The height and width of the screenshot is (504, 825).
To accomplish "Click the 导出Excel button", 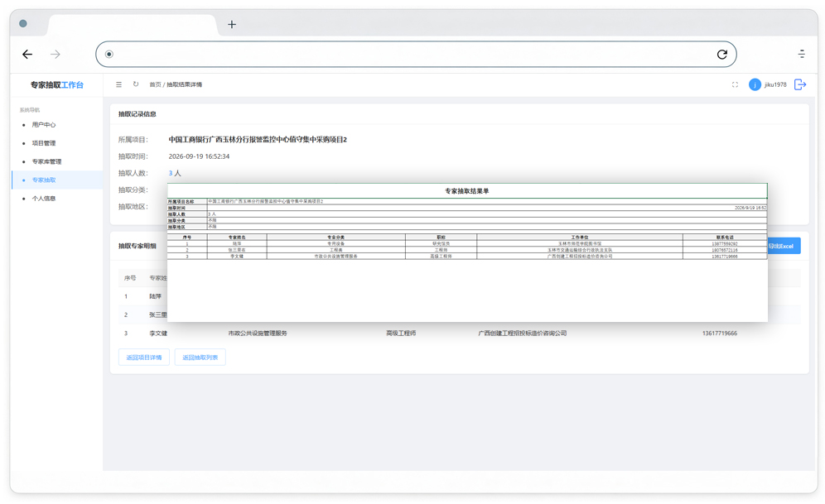I will click(784, 246).
